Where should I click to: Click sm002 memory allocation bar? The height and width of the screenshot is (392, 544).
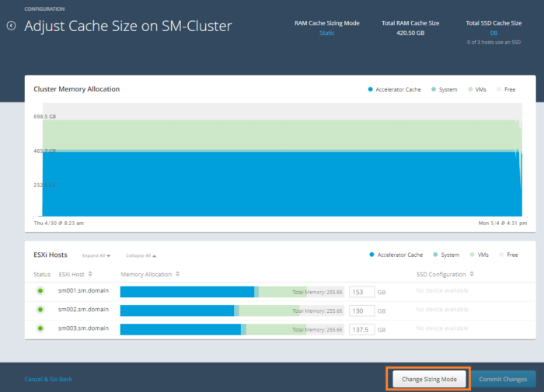click(232, 310)
